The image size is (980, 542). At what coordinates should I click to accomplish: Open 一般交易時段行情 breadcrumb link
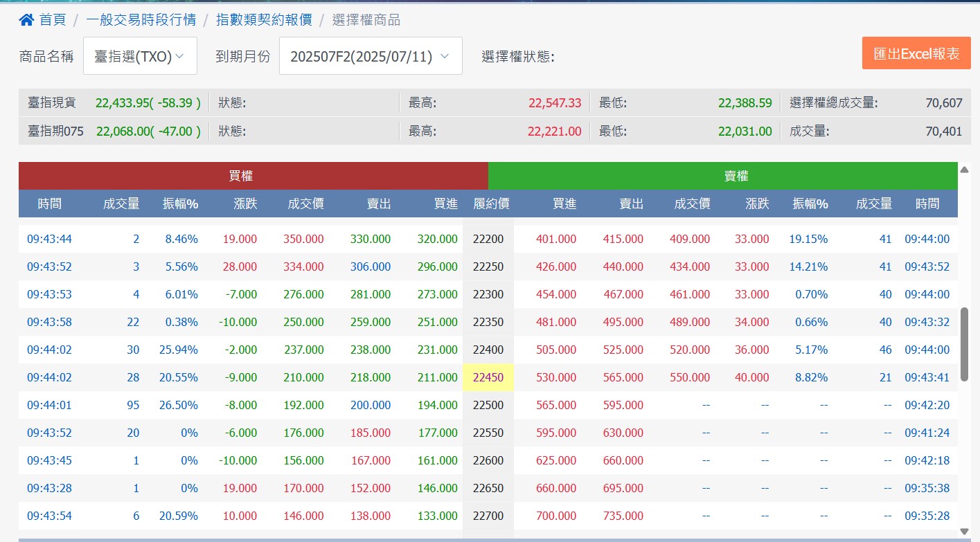(x=141, y=20)
